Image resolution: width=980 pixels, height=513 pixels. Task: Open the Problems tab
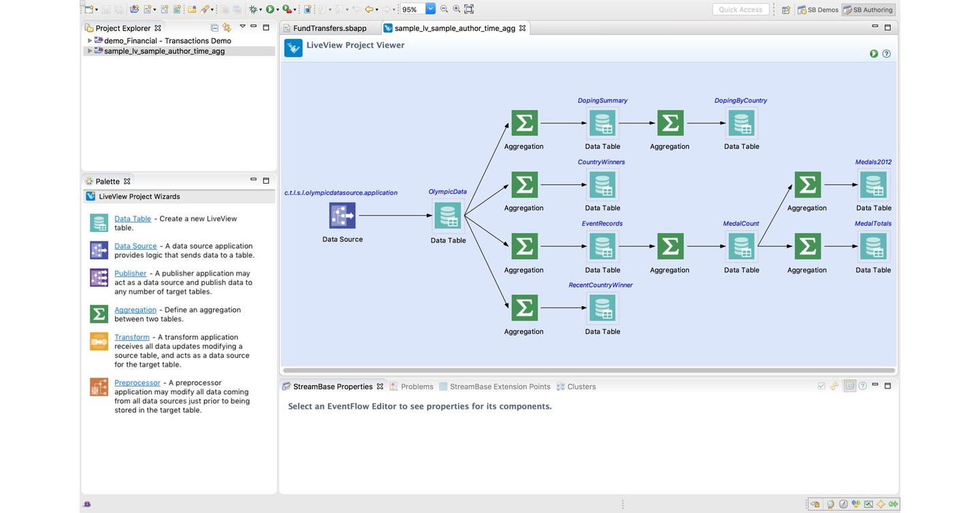[x=412, y=386]
